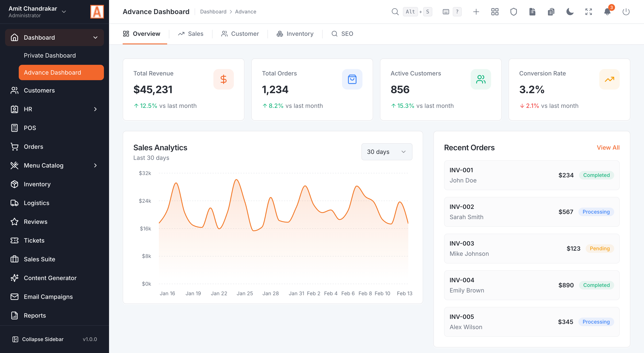The image size is (644, 353).
Task: Click the document file icon in header
Action: point(532,12)
